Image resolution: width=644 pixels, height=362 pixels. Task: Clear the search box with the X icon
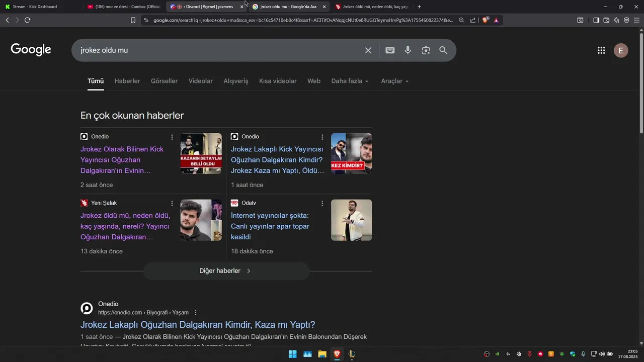coord(368,50)
